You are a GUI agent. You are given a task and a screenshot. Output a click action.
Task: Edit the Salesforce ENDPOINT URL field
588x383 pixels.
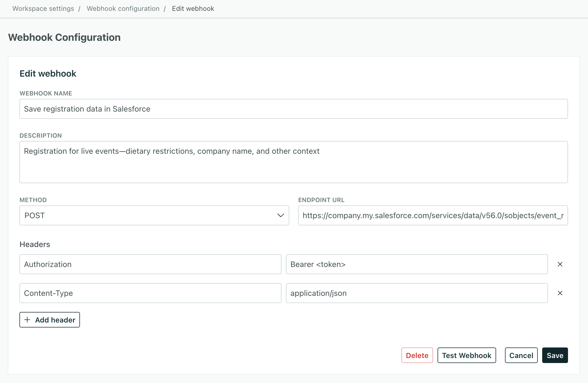(433, 215)
